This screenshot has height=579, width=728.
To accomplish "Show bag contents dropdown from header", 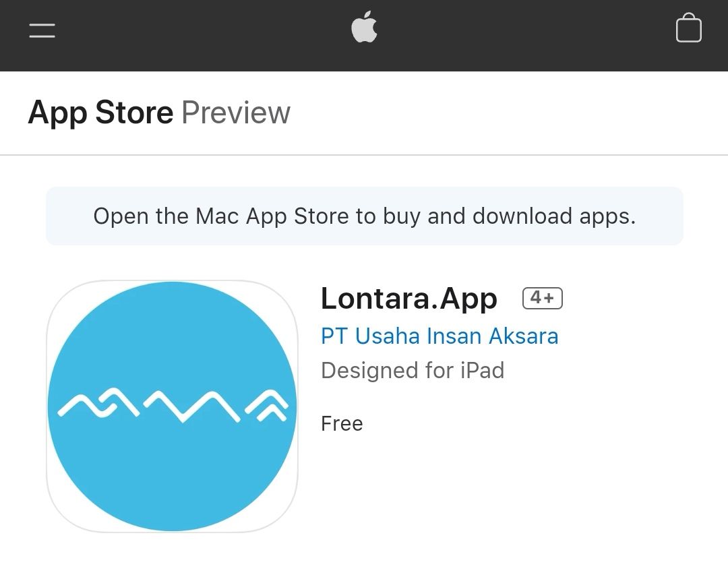I will pos(688,28).
